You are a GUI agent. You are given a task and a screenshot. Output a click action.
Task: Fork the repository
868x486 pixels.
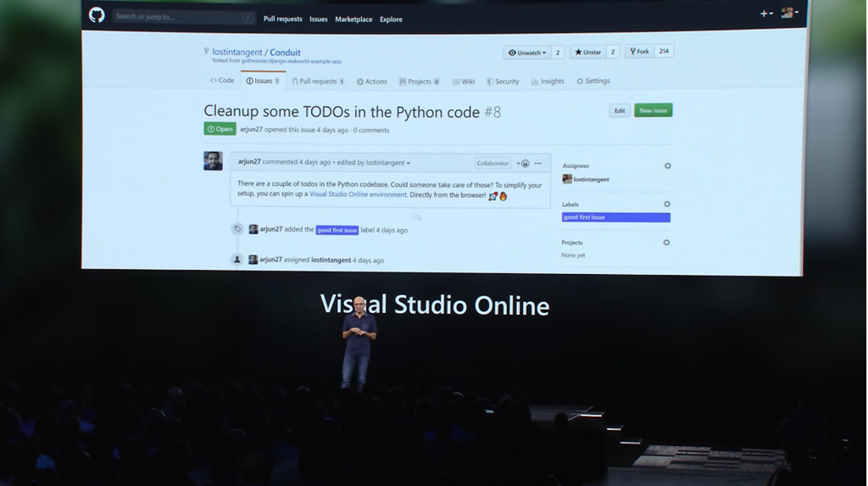pos(639,52)
